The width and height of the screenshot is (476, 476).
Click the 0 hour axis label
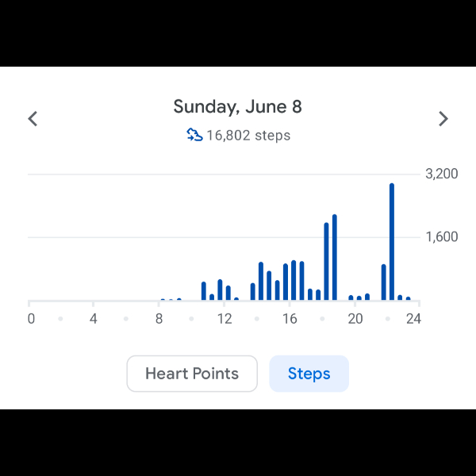(31, 319)
